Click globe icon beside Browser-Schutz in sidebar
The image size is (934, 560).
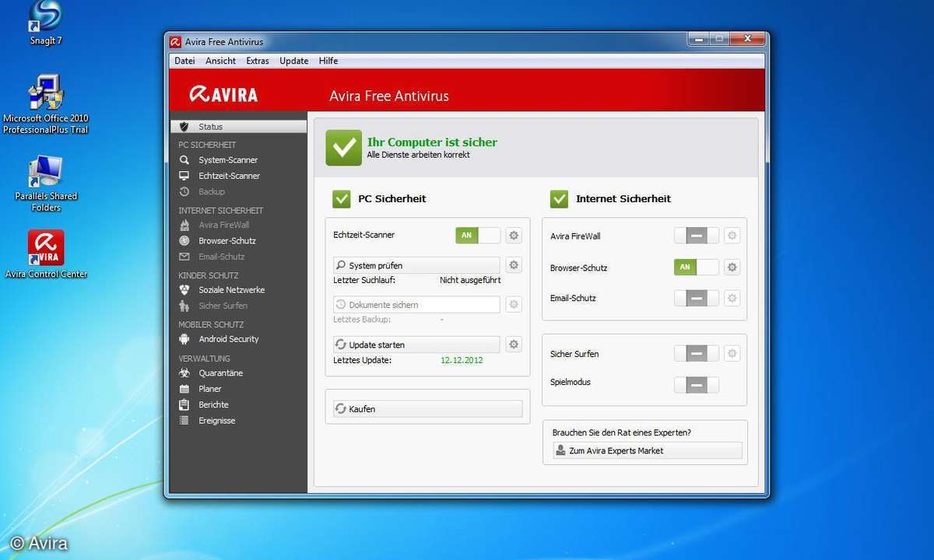[x=184, y=241]
